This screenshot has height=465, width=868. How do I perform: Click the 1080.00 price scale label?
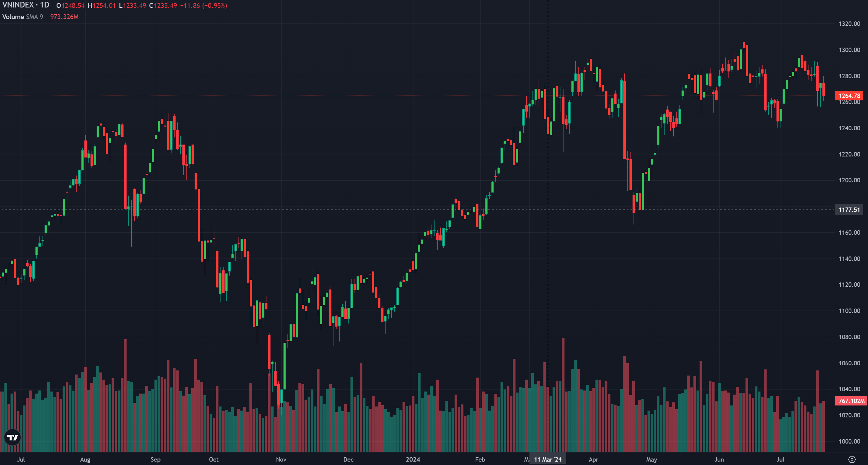(849, 337)
